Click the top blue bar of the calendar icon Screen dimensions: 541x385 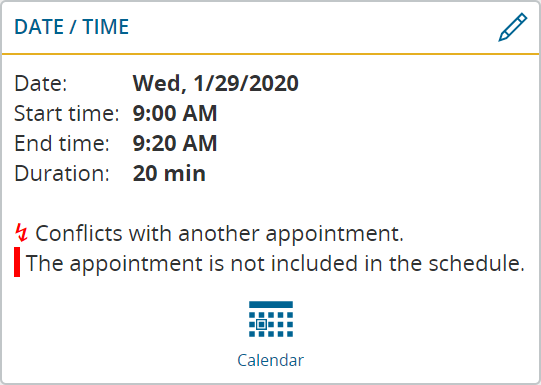pyautogui.click(x=271, y=304)
